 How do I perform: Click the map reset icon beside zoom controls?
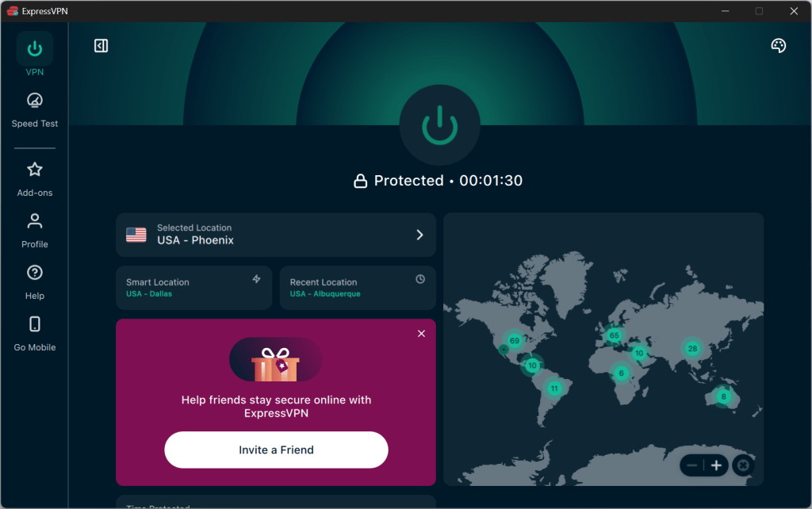[x=743, y=465]
